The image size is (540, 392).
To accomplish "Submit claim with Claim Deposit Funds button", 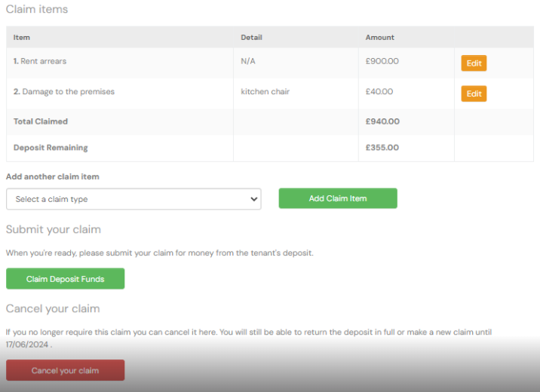I will point(65,279).
